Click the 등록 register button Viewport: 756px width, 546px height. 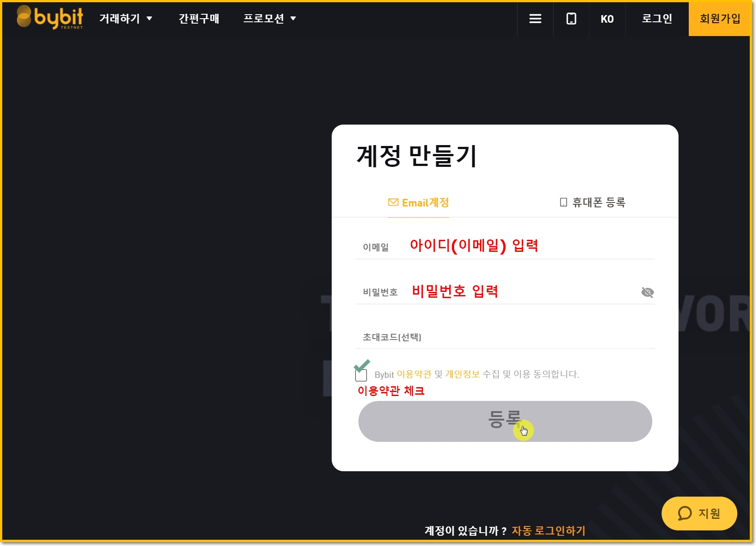(505, 421)
